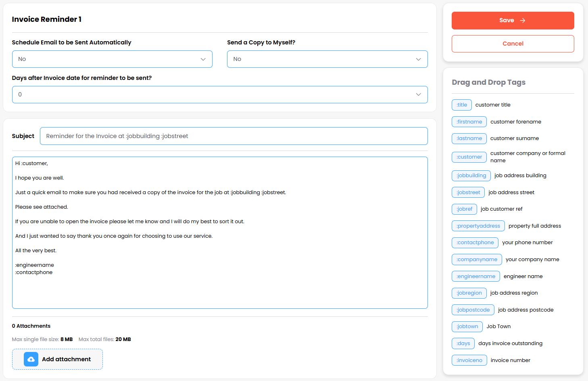
Task: Click the :jobbuilding tag chip
Action: tap(471, 176)
